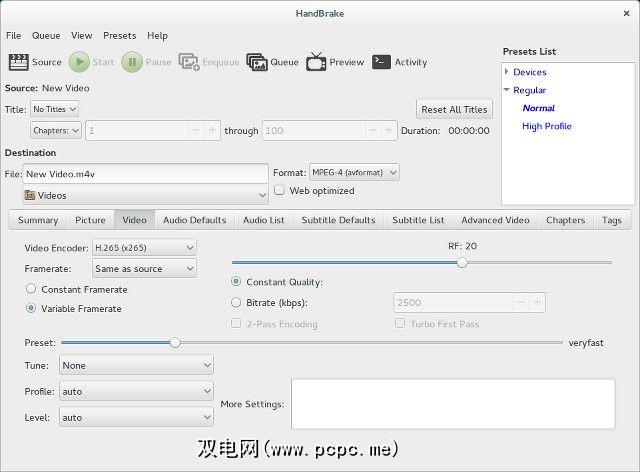The image size is (640, 472).
Task: Open the Title dropdown showing No Titles
Action: 55,109
